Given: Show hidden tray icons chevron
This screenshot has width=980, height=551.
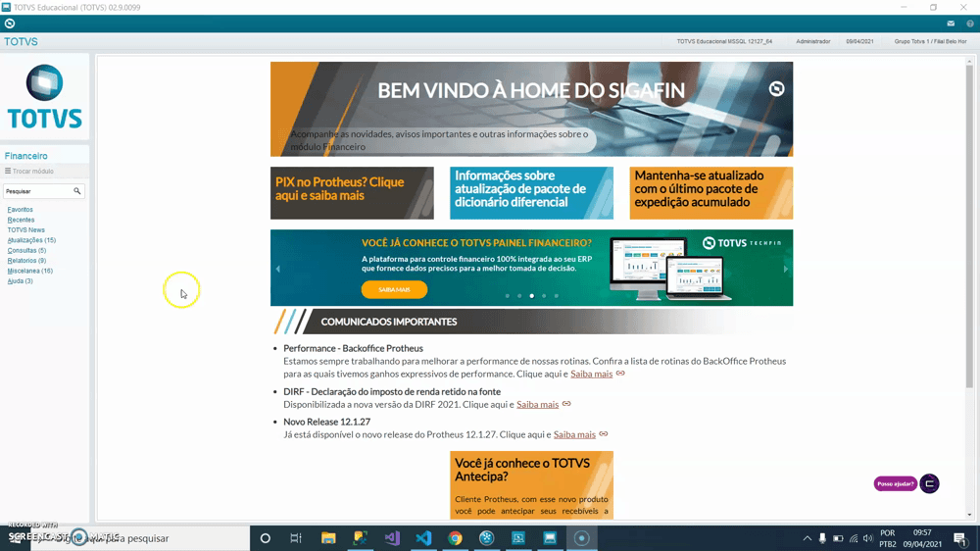Looking at the screenshot, I should tap(807, 538).
